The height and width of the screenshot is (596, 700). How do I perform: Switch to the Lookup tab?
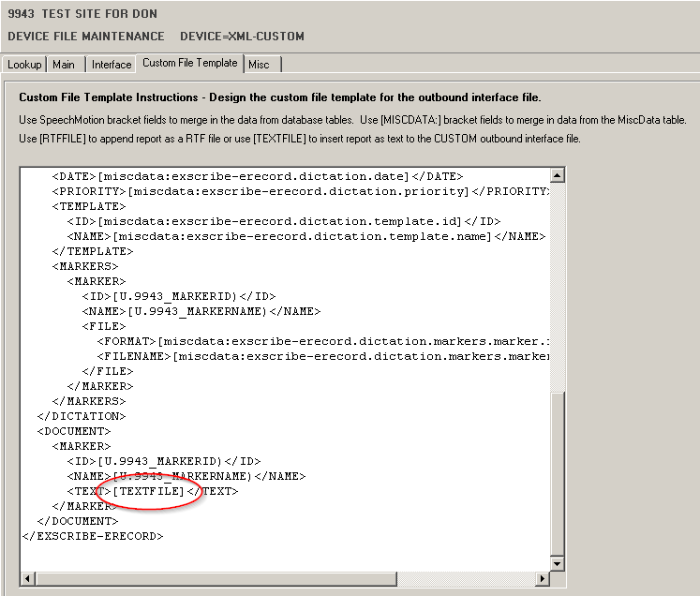[24, 65]
